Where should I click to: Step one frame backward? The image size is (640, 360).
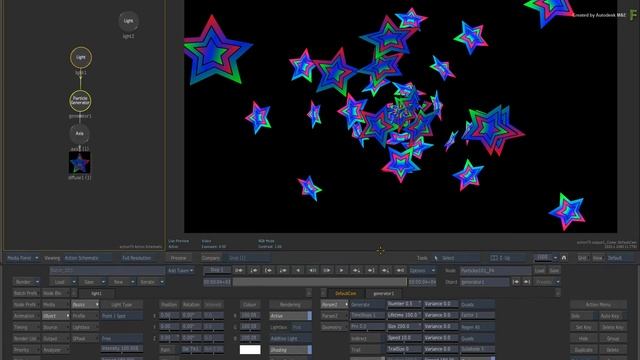click(x=312, y=270)
